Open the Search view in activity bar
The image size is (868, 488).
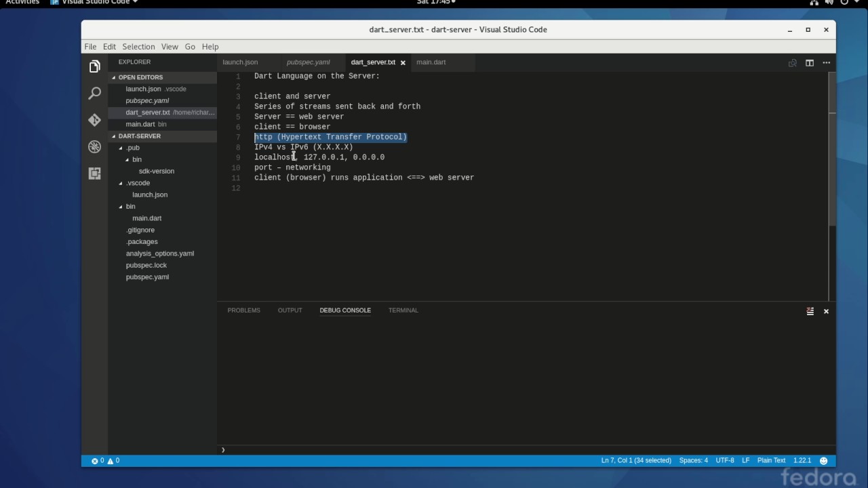(94, 94)
